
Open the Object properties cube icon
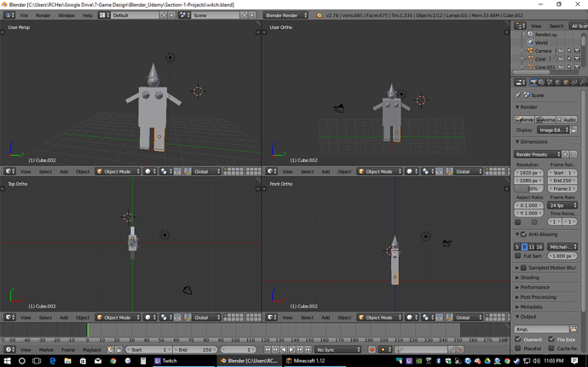[x=566, y=82]
